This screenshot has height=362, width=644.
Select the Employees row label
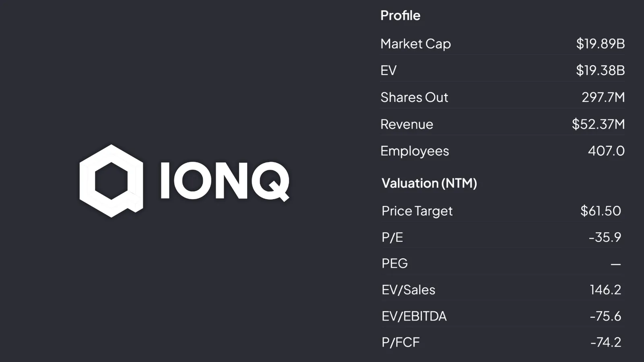pos(415,151)
